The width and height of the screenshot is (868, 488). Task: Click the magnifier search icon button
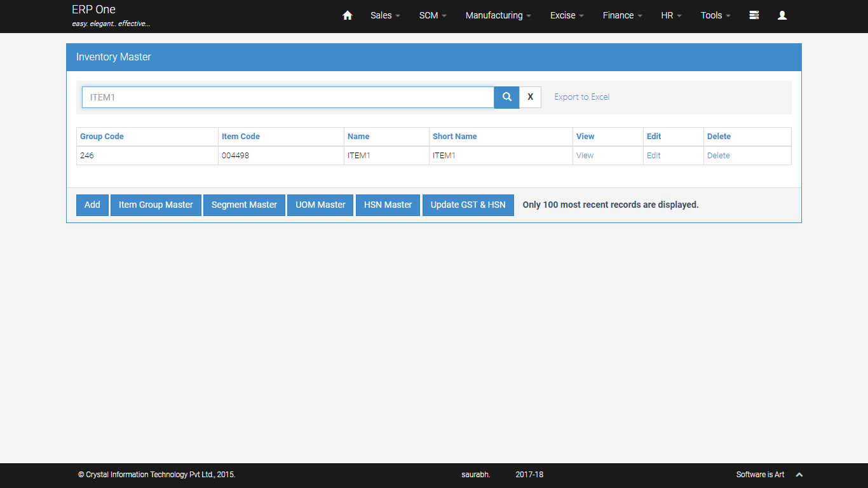(x=506, y=97)
